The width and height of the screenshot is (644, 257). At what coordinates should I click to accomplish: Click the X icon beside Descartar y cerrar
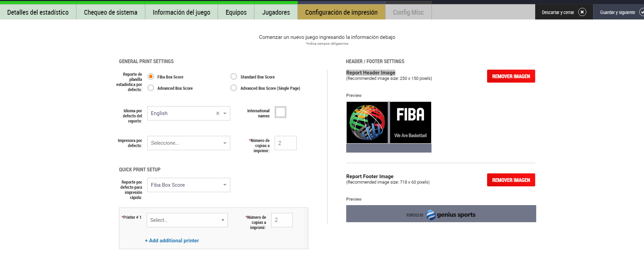[x=582, y=12]
